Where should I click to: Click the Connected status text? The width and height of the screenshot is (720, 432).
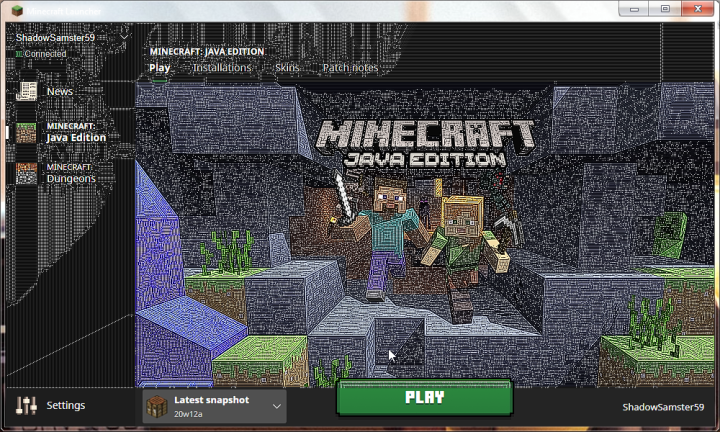(x=45, y=54)
